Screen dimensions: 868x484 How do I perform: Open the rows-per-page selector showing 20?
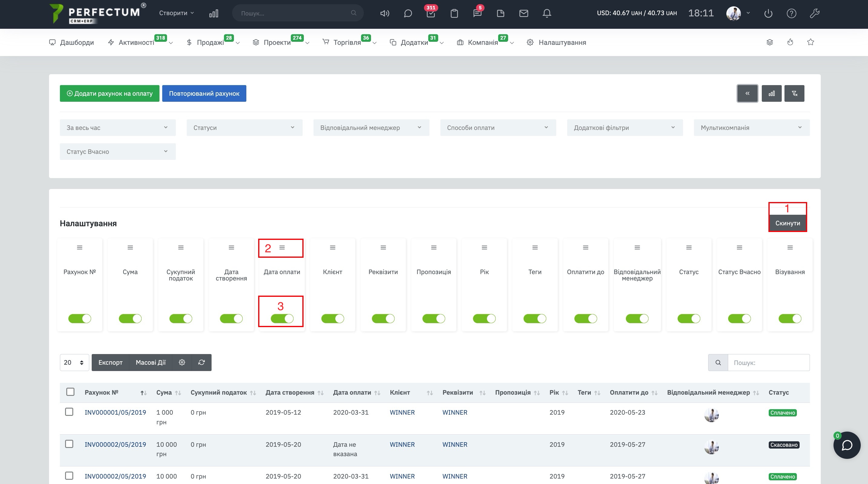click(x=74, y=362)
